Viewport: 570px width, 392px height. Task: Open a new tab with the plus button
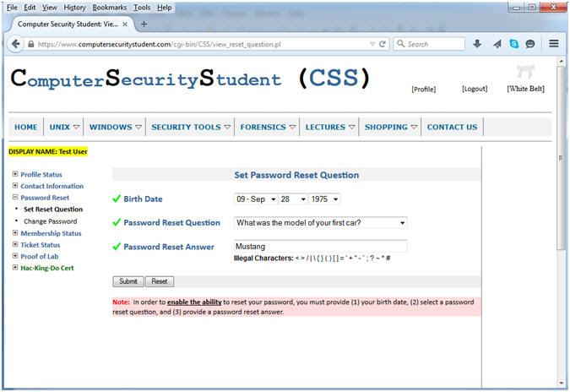[x=144, y=24]
